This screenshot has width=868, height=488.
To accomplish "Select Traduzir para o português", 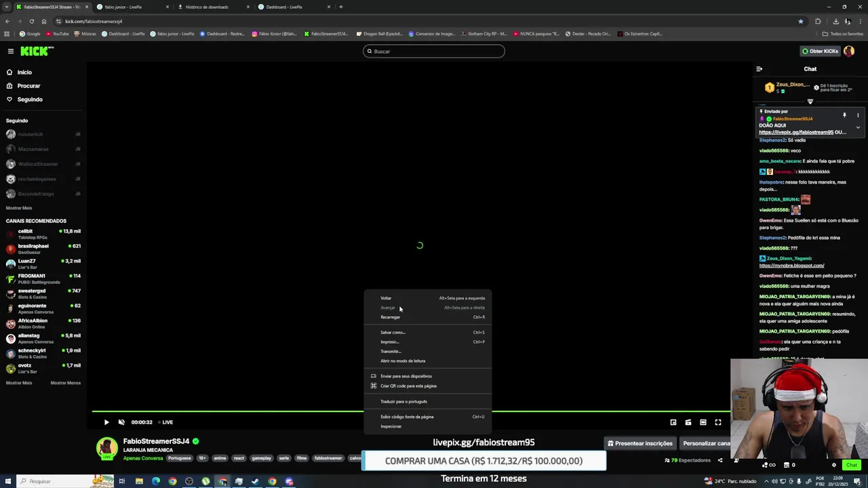I will [427, 401].
